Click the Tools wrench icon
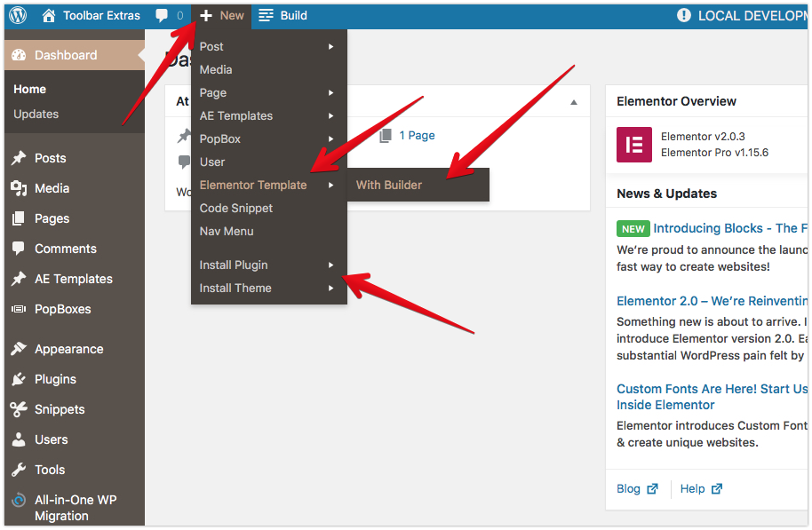This screenshot has height=530, width=812. (19, 470)
